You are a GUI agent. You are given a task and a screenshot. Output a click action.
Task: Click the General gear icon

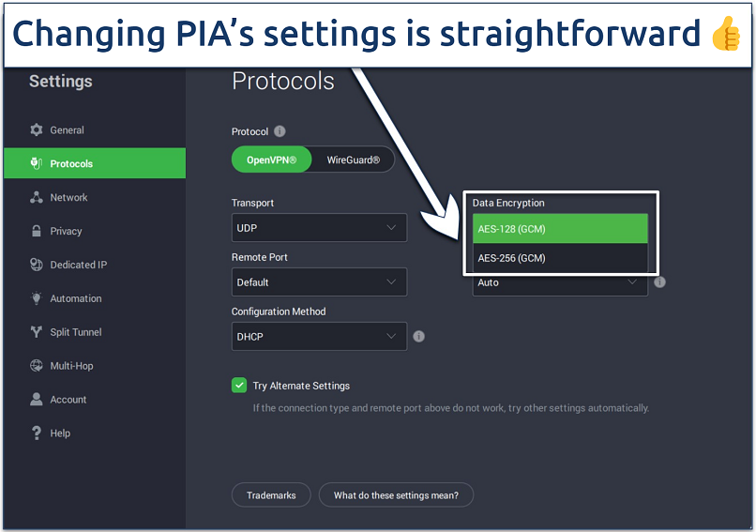point(37,129)
